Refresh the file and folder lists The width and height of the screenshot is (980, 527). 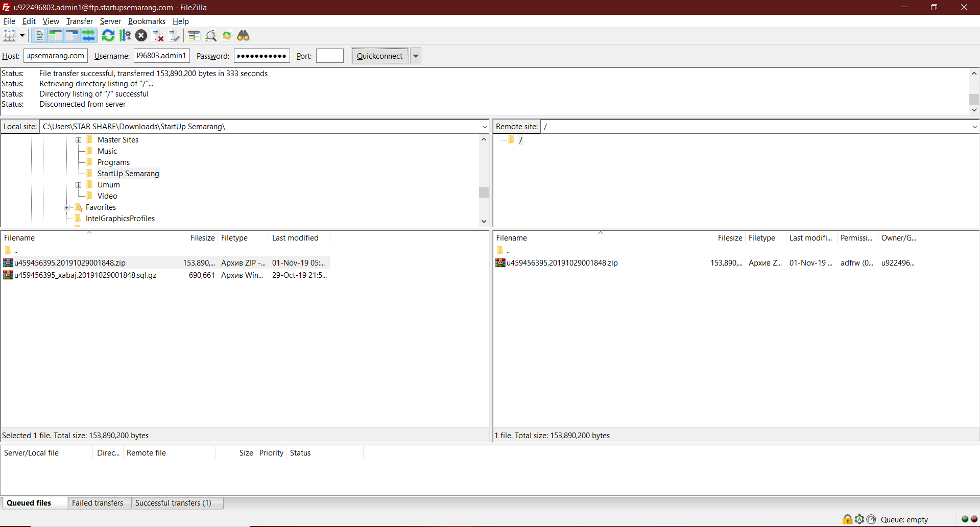[x=108, y=36]
